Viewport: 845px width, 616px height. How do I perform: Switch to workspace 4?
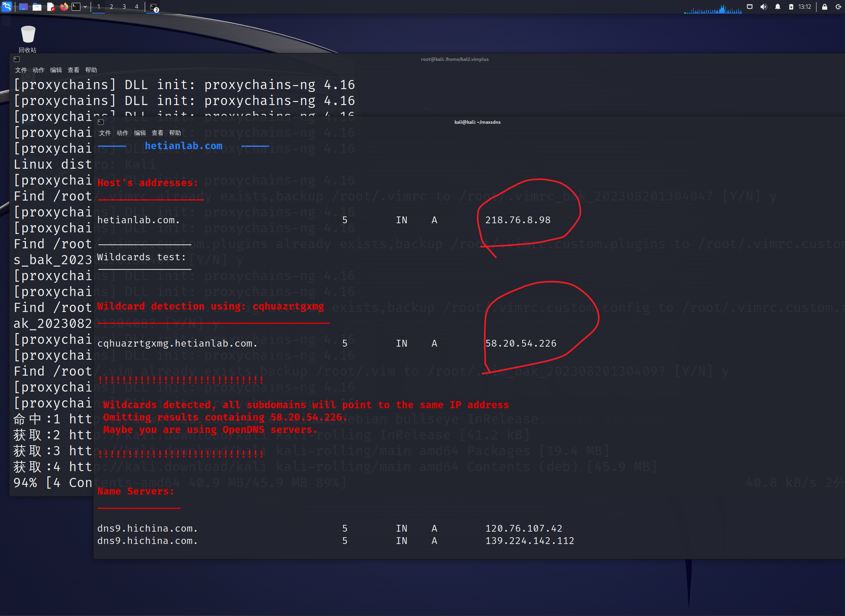[x=137, y=7]
